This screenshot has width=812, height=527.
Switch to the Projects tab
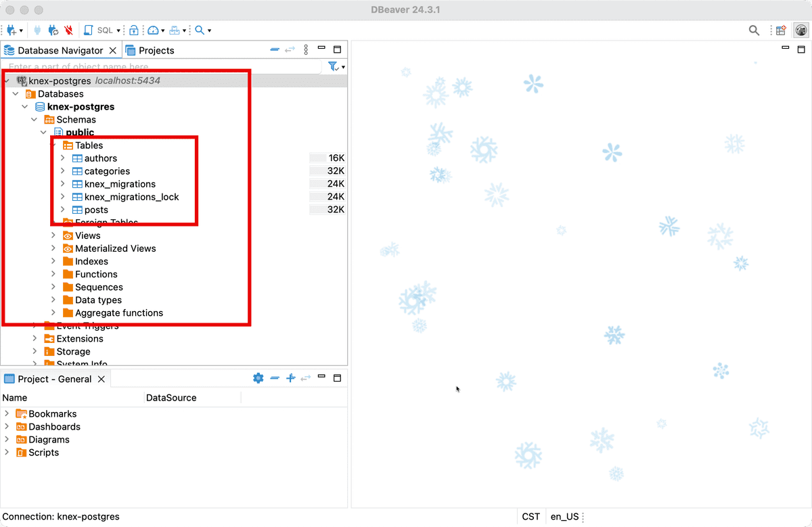(x=150, y=50)
